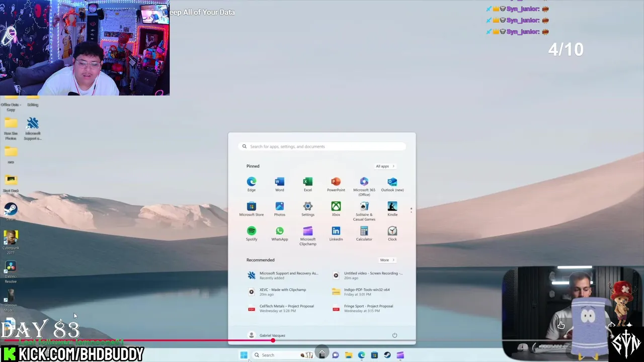Open the Kindle app
Image resolution: width=644 pixels, height=362 pixels.
(392, 209)
